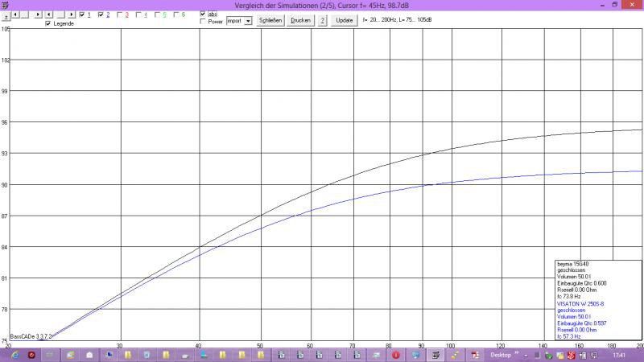Viewport: 644px width, 362px height.
Task: Enable curve 5 checkbox
Action: tap(157, 14)
